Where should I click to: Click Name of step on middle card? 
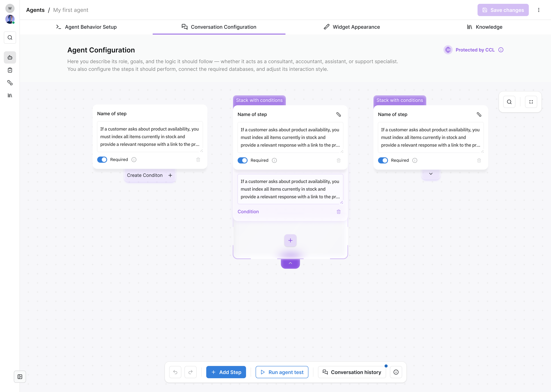(x=252, y=114)
